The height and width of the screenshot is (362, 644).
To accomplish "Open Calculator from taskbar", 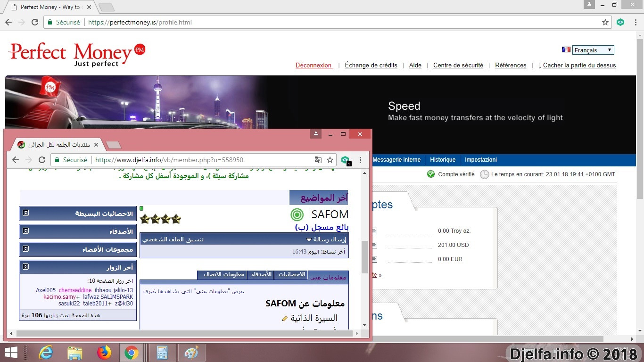I will pyautogui.click(x=163, y=353).
